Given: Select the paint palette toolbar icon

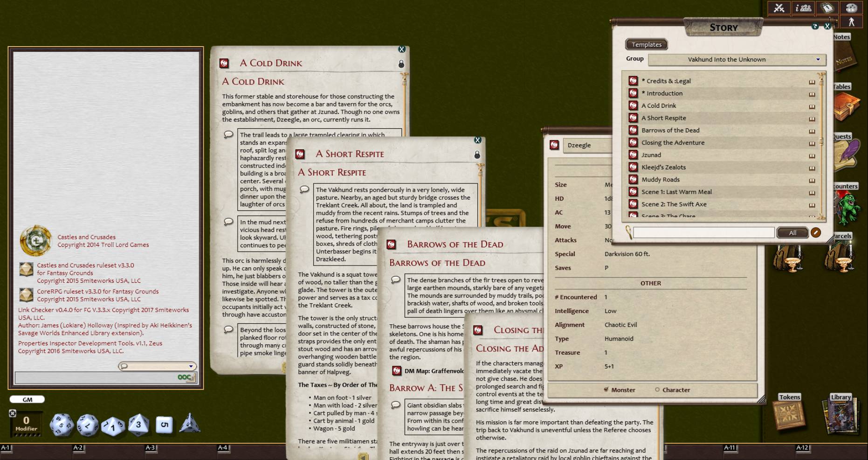Looking at the screenshot, I should (x=851, y=8).
